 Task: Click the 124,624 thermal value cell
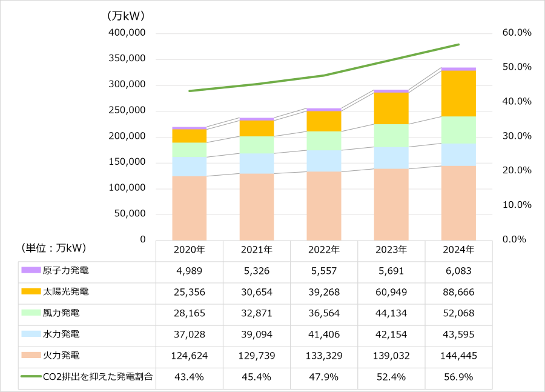[x=189, y=356]
